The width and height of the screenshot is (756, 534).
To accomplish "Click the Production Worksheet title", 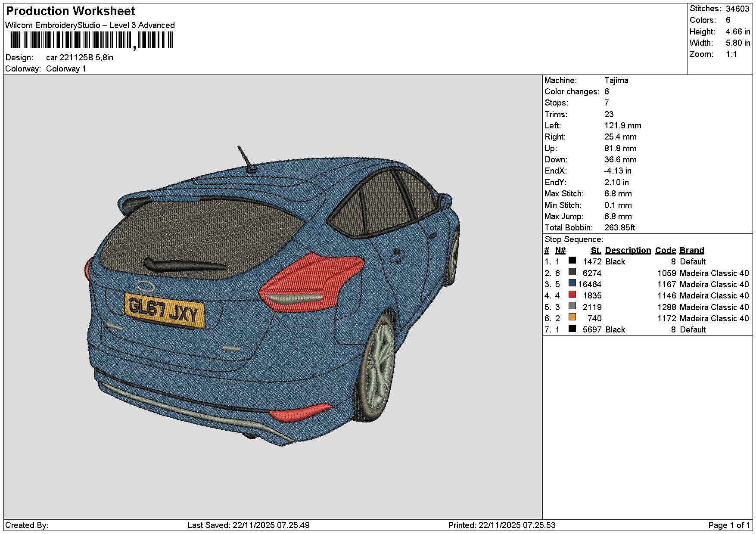I will (x=71, y=11).
